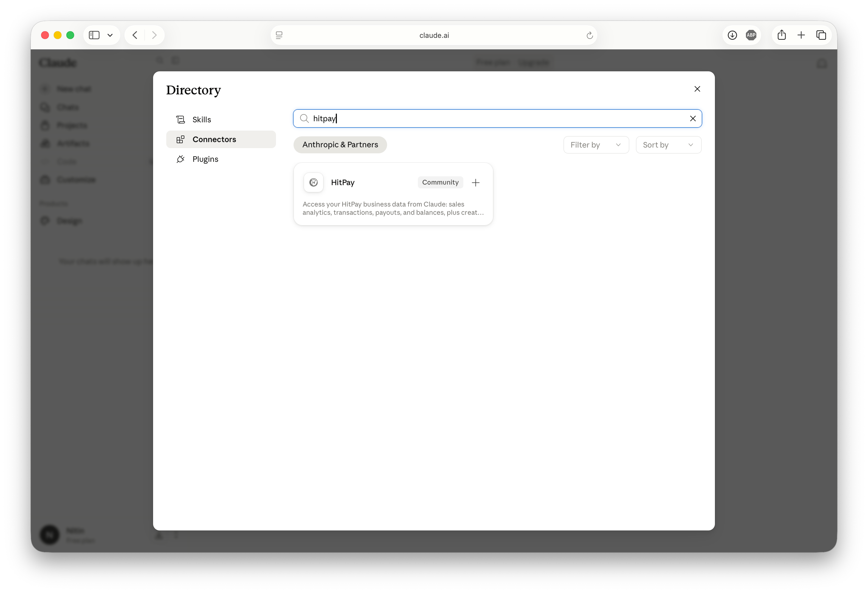Image resolution: width=868 pixels, height=593 pixels.
Task: Show Safari tab overview
Action: 821,35
